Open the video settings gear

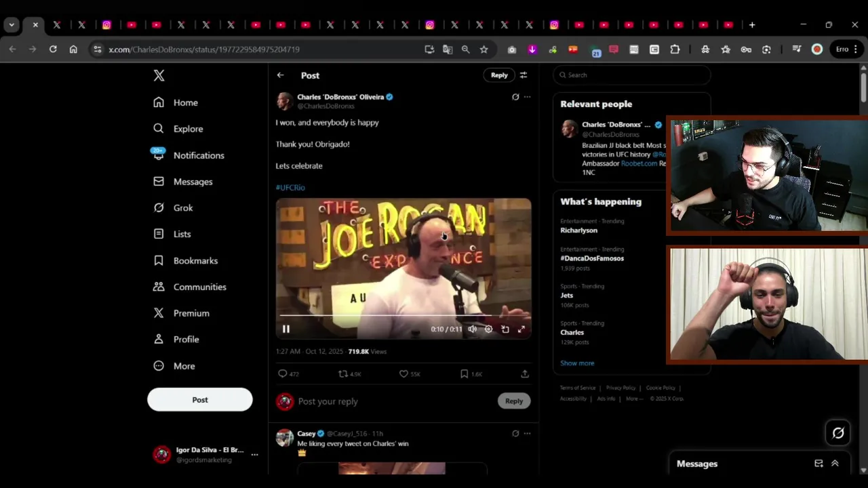tap(488, 329)
